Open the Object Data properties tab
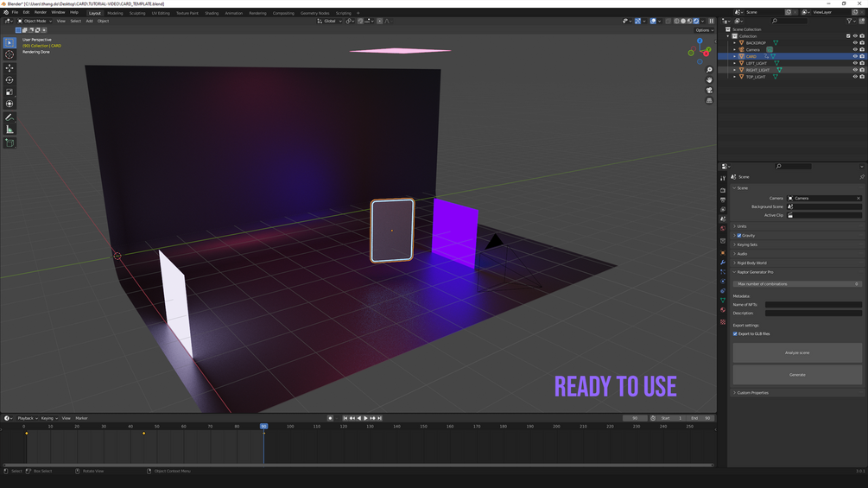Viewport: 868px width, 488px height. [723, 300]
